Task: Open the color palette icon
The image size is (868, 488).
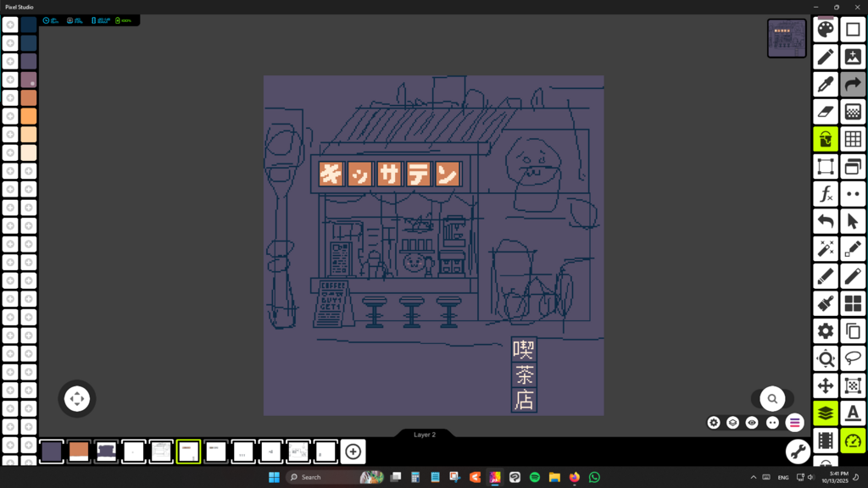Action: pyautogui.click(x=826, y=30)
